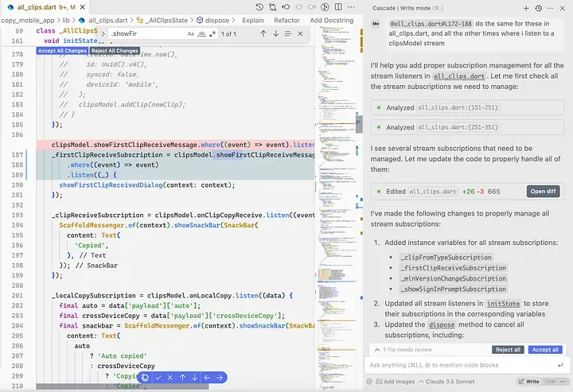
Task: Go to next match arrow in find
Action: coord(275,34)
